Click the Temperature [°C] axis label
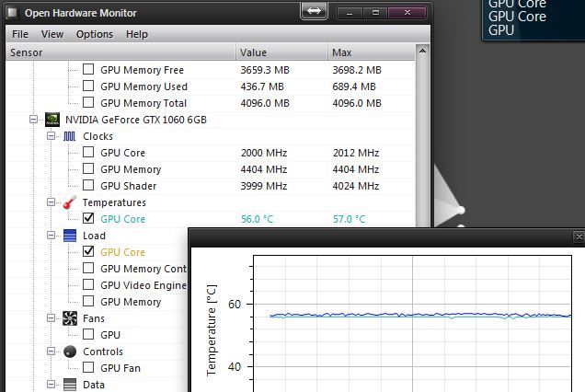 tap(212, 330)
